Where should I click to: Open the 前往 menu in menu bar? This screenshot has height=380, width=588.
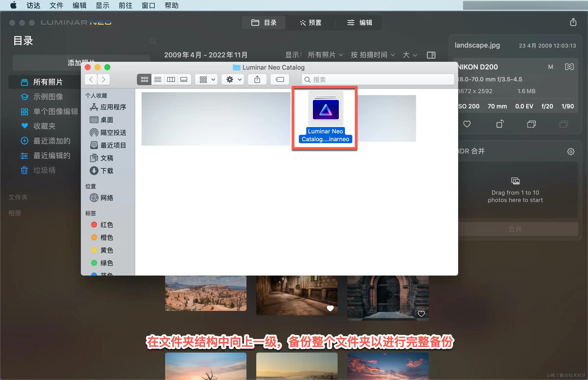(x=125, y=5)
